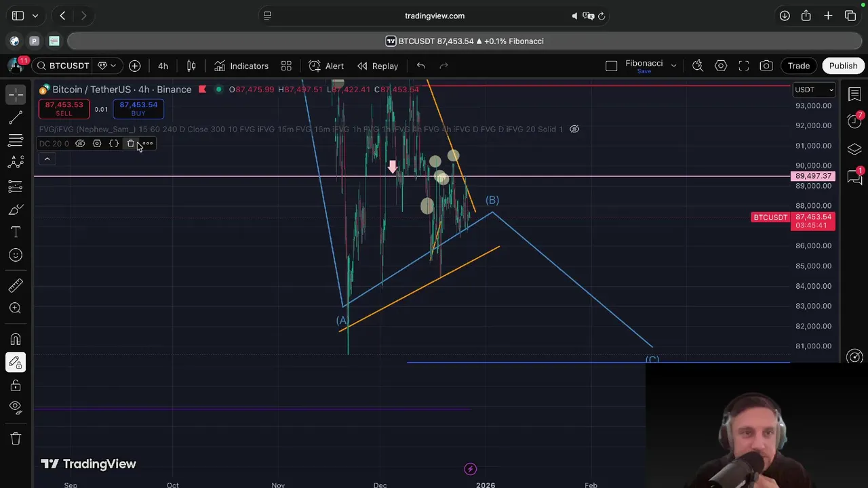Click the lightning event marker on timeline
868x488 pixels.
pos(470,468)
